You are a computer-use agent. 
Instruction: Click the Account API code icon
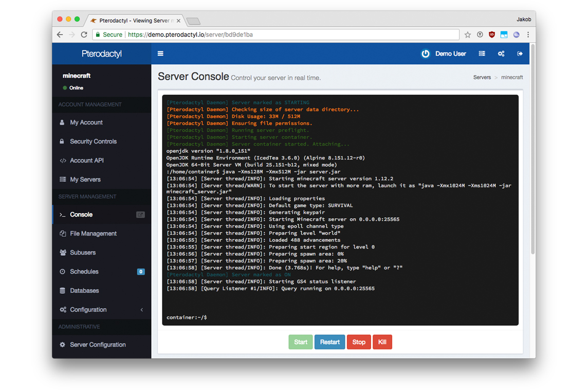[x=63, y=161]
